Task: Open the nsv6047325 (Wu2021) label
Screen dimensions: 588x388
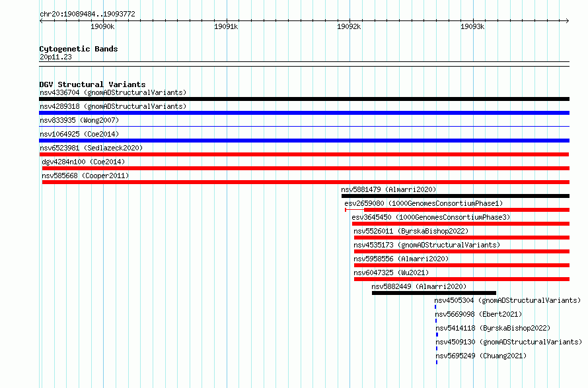Action: pos(391,273)
